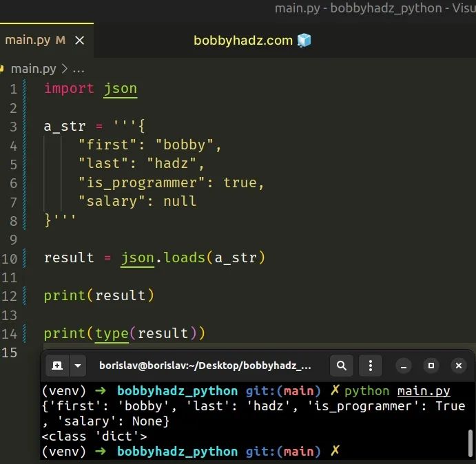This screenshot has height=464, width=476.
Task: Open new terminal tab icon
Action: coord(57,366)
